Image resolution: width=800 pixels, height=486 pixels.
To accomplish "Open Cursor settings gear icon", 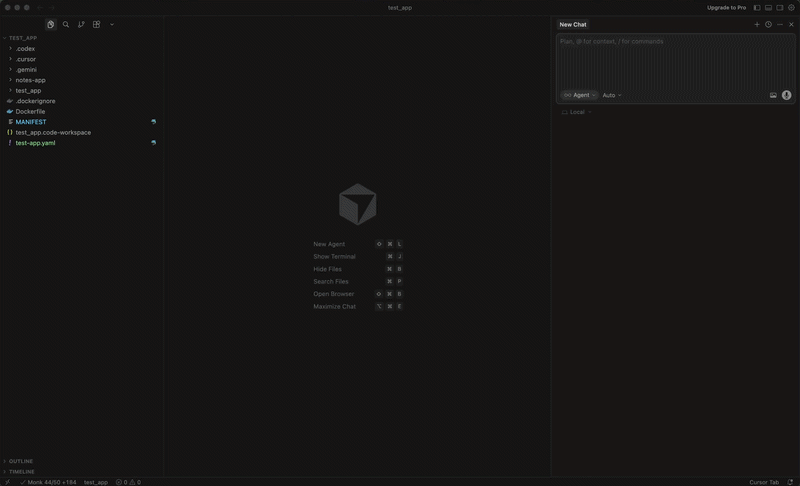I will click(x=791, y=8).
